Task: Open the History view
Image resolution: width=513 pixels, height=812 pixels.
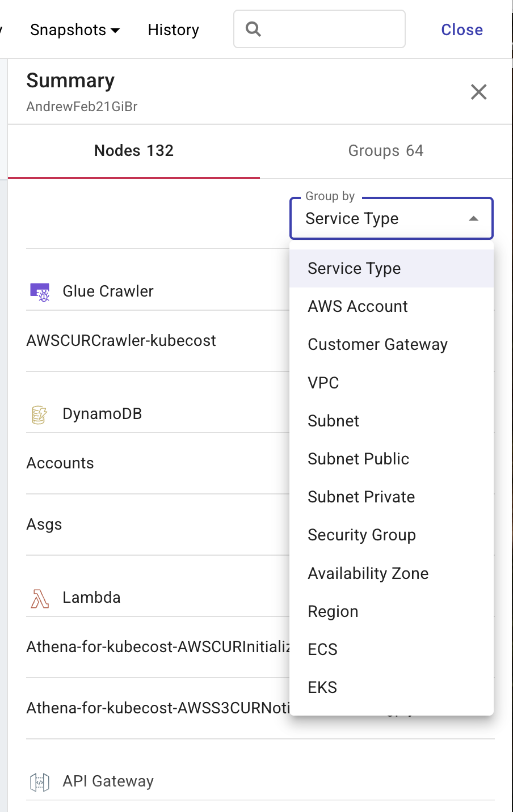Action: (x=173, y=30)
